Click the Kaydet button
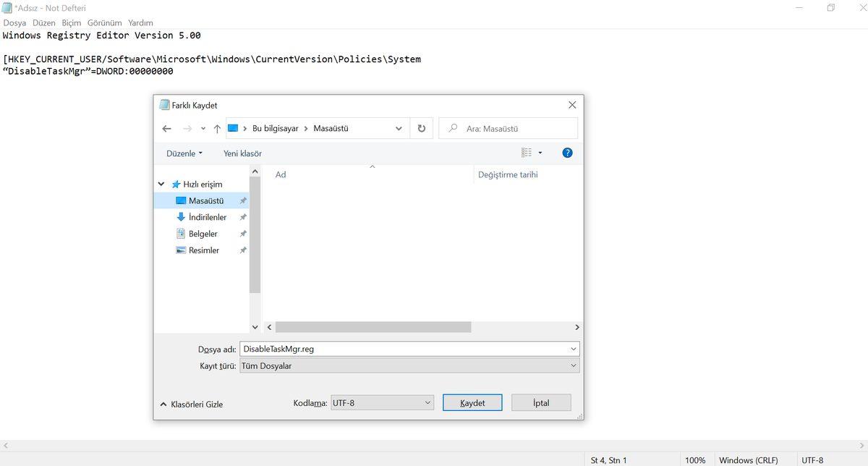The height and width of the screenshot is (466, 868). pos(472,403)
